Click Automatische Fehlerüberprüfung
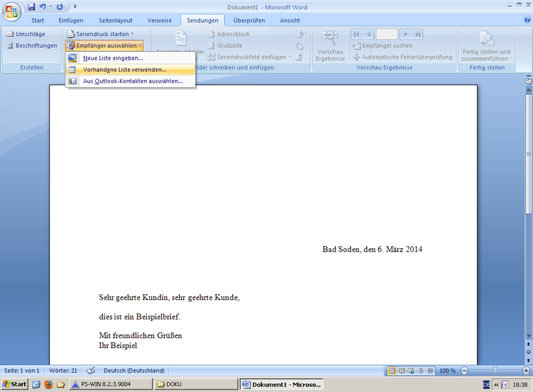Viewport: 533px width, 392px height. click(x=402, y=57)
